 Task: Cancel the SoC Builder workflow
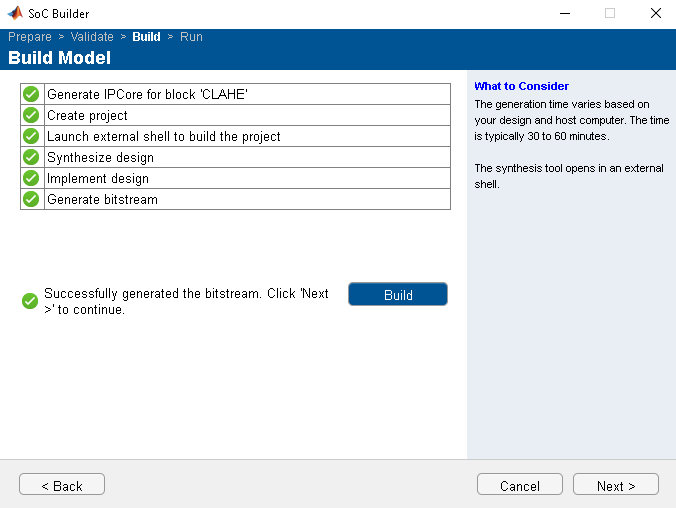coord(519,485)
